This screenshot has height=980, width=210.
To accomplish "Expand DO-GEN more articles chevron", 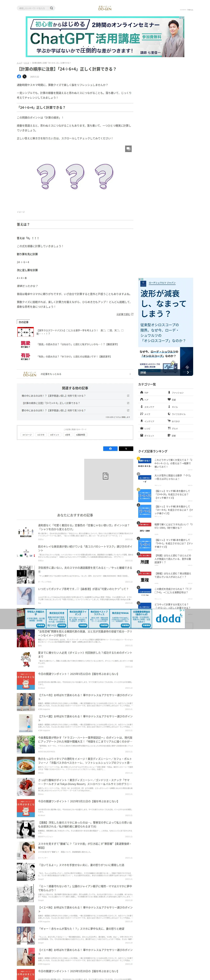I will (130, 374).
